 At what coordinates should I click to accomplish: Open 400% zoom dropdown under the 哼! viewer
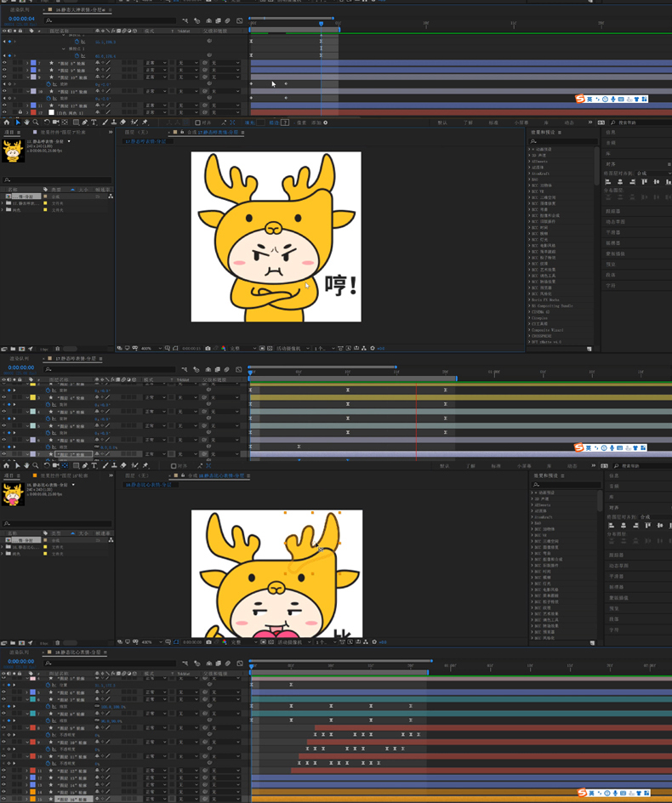(x=151, y=348)
